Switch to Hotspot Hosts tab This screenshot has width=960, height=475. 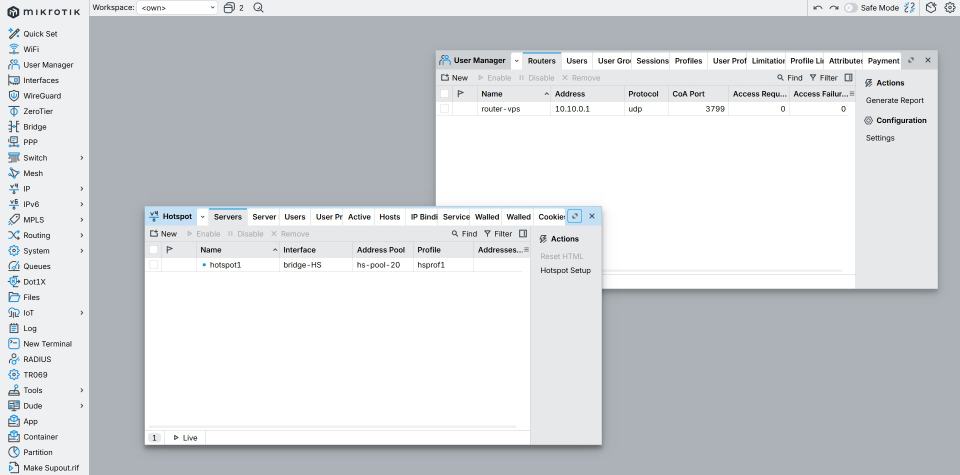pyautogui.click(x=389, y=217)
